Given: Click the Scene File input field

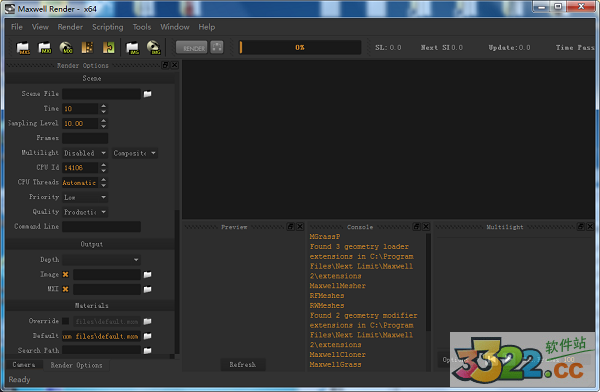Looking at the screenshot, I should (101, 94).
